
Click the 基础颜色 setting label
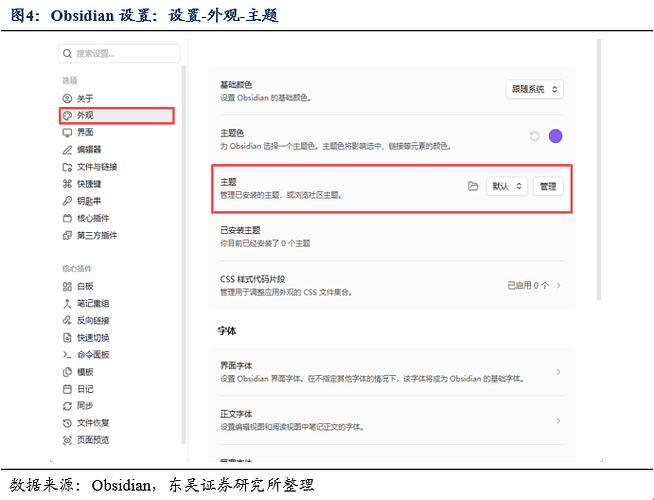[236, 85]
